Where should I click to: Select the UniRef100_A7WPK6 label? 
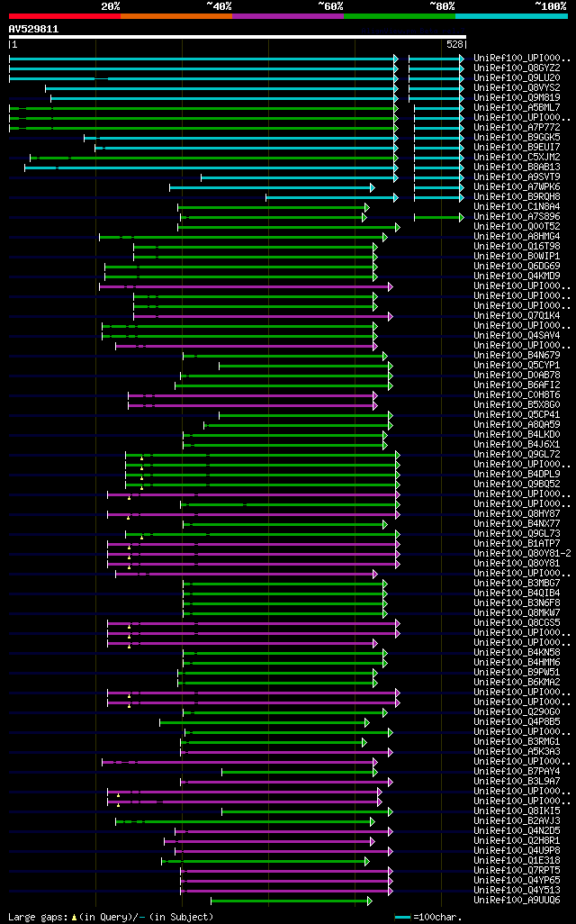click(x=517, y=187)
